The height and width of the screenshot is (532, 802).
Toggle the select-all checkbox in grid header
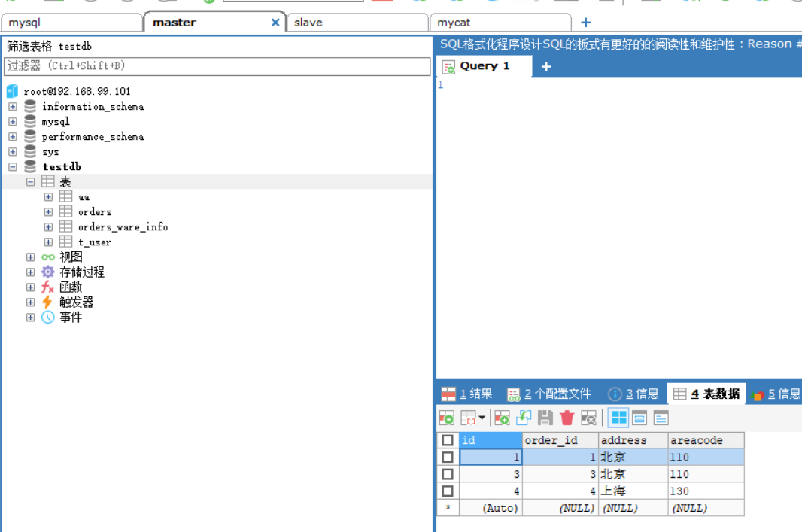448,440
